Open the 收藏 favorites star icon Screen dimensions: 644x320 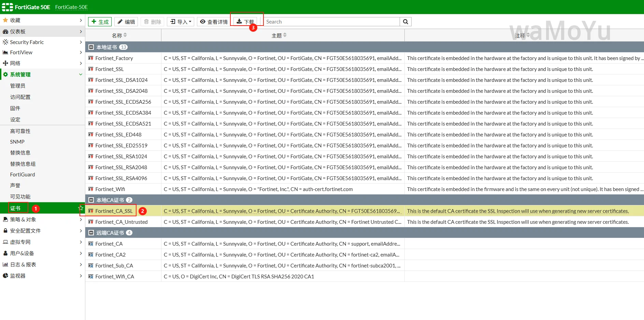(x=5, y=20)
